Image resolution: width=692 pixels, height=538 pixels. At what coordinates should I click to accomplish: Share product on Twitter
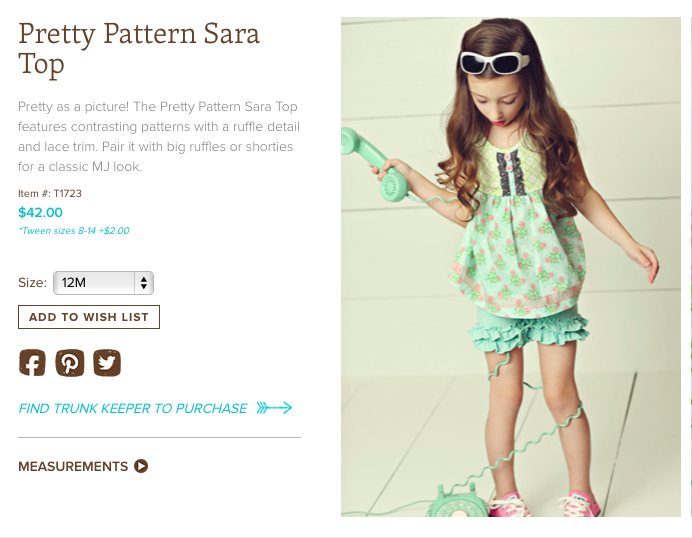click(x=107, y=362)
